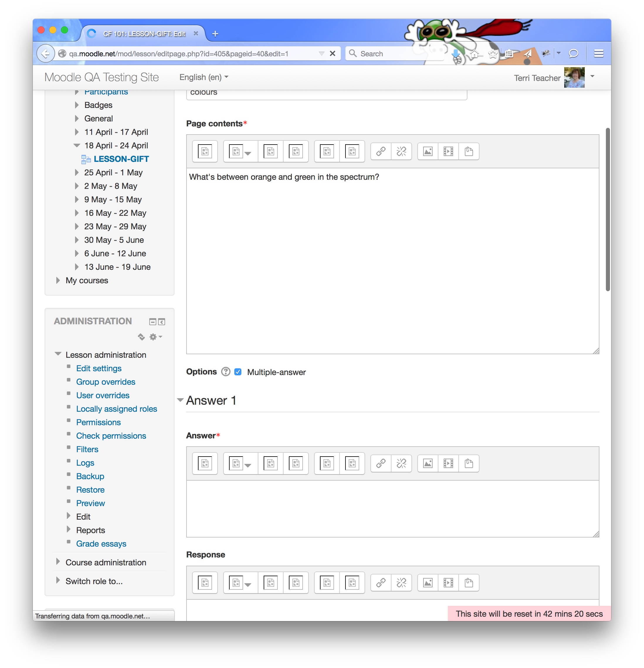Open paragraph styles dropdown in Answer editor toolbar
Viewport: 644px width, 668px height.
[240, 464]
